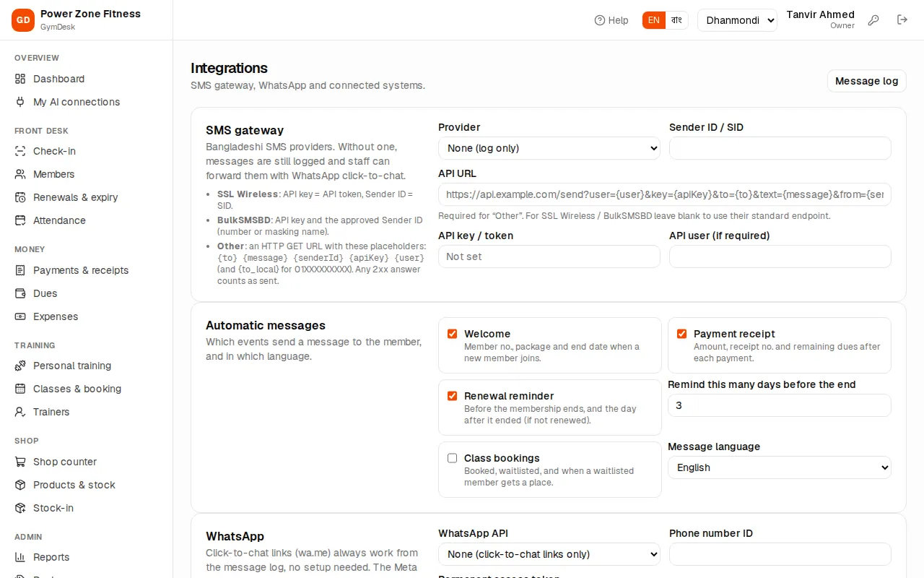Click the Dashboard grid icon in sidebar

click(20, 79)
